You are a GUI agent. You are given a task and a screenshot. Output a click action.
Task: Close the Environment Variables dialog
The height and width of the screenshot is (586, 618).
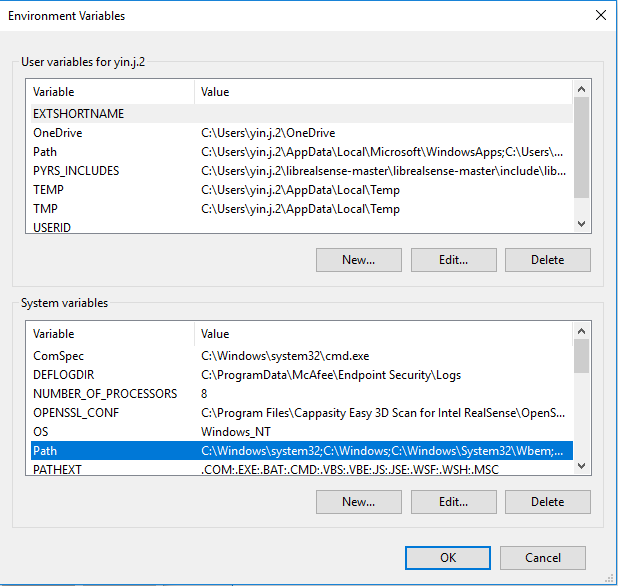601,15
